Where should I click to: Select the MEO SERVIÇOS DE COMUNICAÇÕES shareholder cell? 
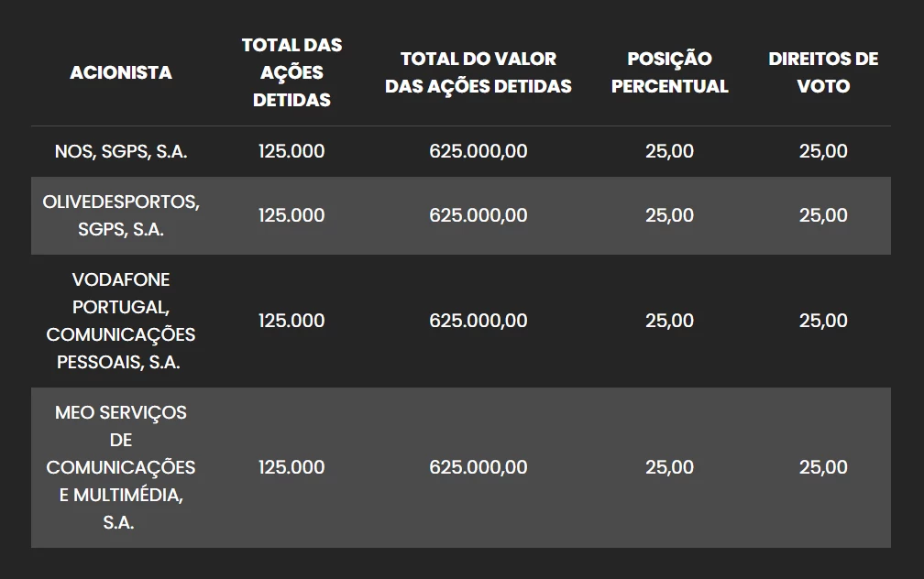(x=121, y=467)
